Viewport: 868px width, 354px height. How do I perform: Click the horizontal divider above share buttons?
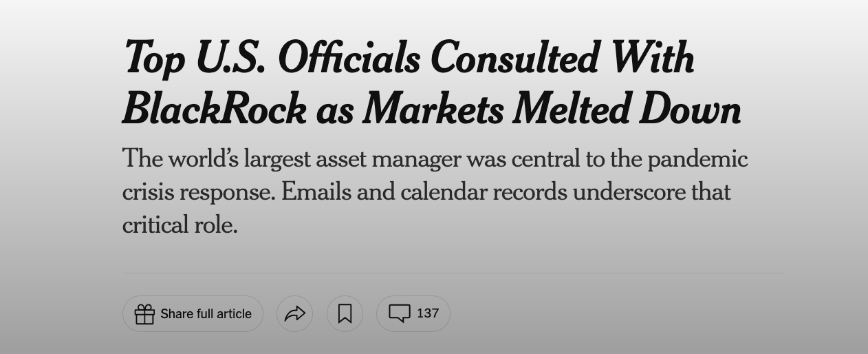pyautogui.click(x=452, y=273)
